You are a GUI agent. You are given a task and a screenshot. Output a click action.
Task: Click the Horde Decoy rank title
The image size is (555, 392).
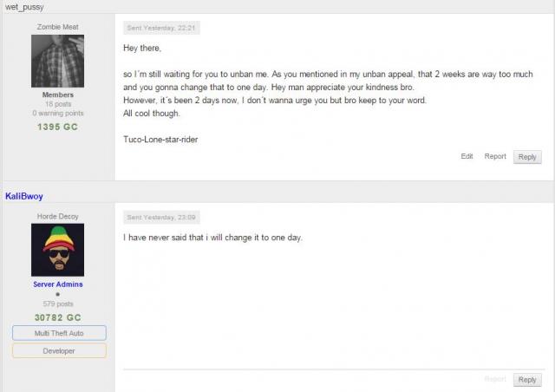point(58,217)
